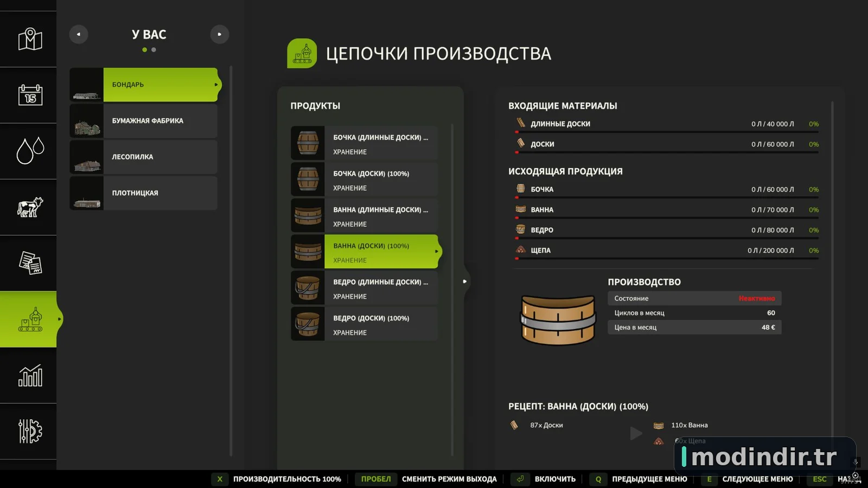The height and width of the screenshot is (488, 868).
Task: Click ХРАНЕНИЕ under БОЧКА (ДОСКИ) (100%)
Action: coord(350,188)
